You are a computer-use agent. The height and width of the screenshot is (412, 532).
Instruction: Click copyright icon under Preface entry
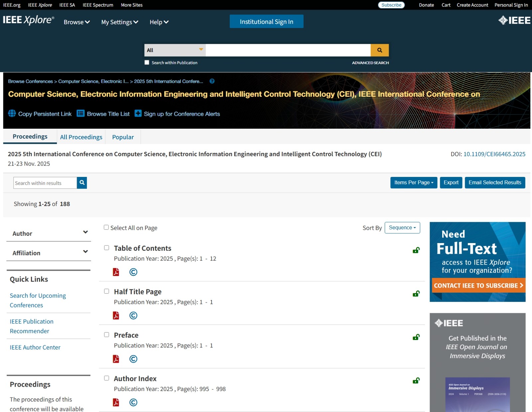coord(133,359)
